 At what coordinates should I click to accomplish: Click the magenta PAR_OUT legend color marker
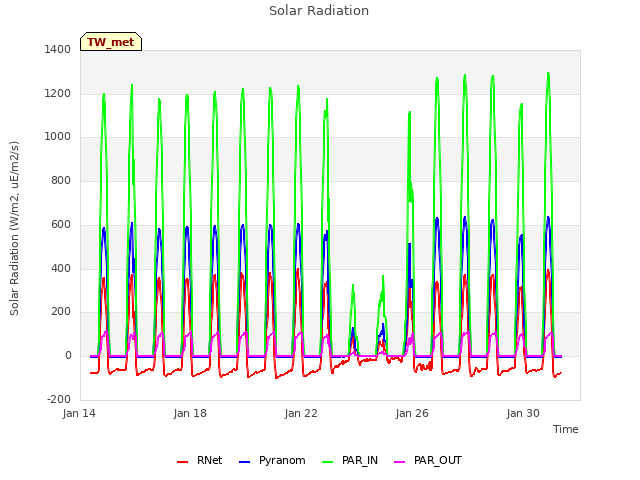(x=400, y=461)
